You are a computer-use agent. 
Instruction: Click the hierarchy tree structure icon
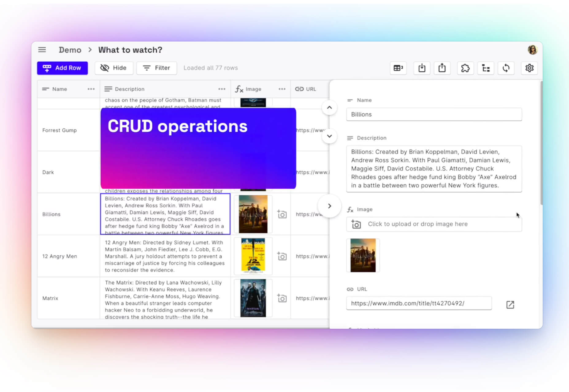[486, 68]
